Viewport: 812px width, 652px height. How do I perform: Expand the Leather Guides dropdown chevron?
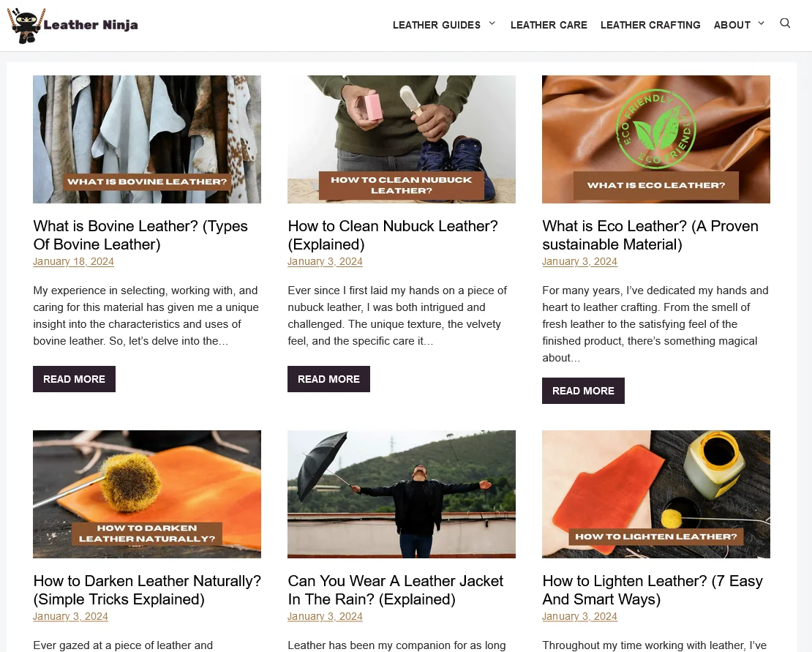coord(492,23)
